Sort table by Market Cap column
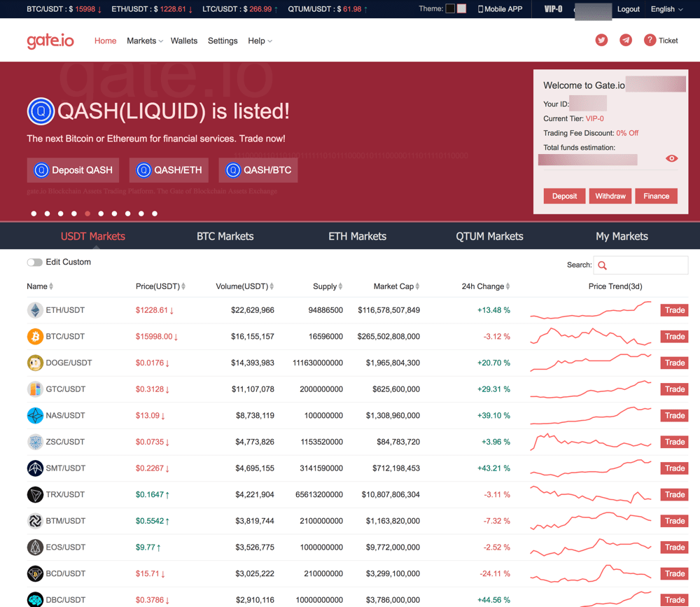This screenshot has height=607, width=700. pyautogui.click(x=396, y=286)
